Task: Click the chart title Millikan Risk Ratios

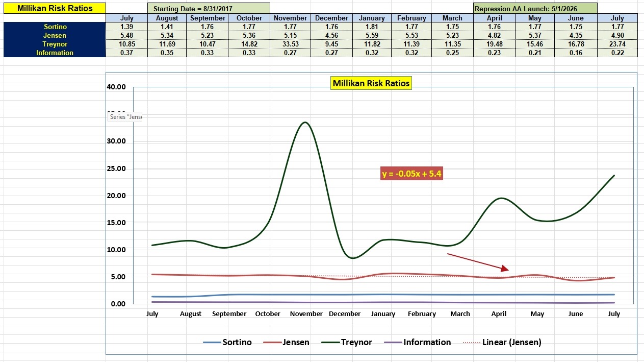Action: coord(371,83)
